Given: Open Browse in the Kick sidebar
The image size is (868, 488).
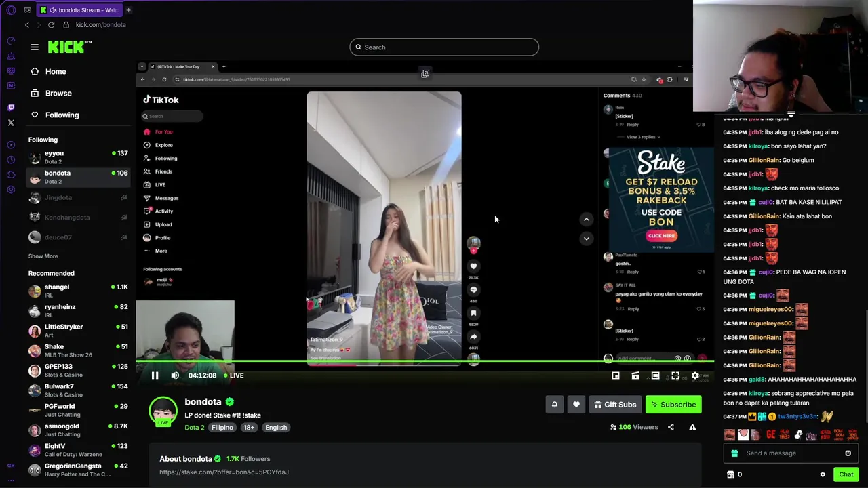Looking at the screenshot, I should click(x=58, y=93).
